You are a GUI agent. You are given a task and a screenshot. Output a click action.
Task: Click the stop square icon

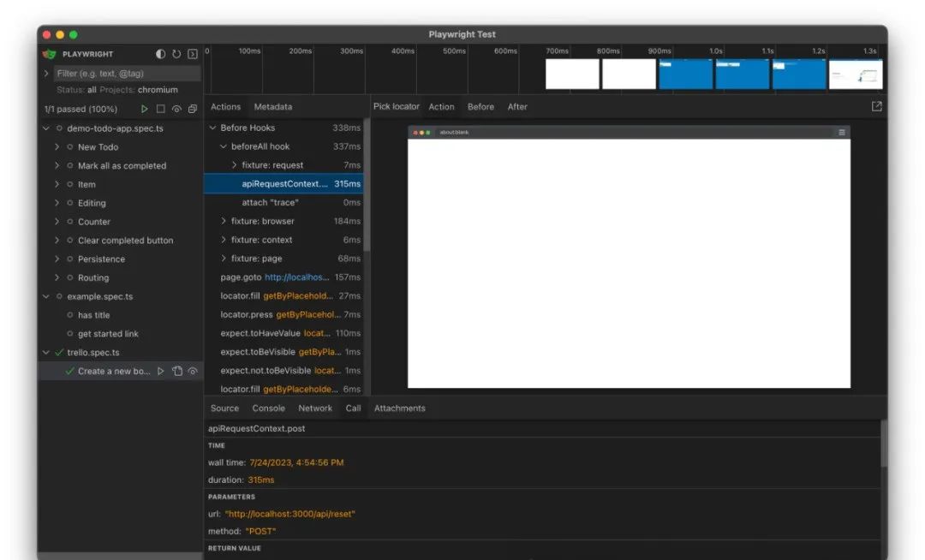(160, 109)
